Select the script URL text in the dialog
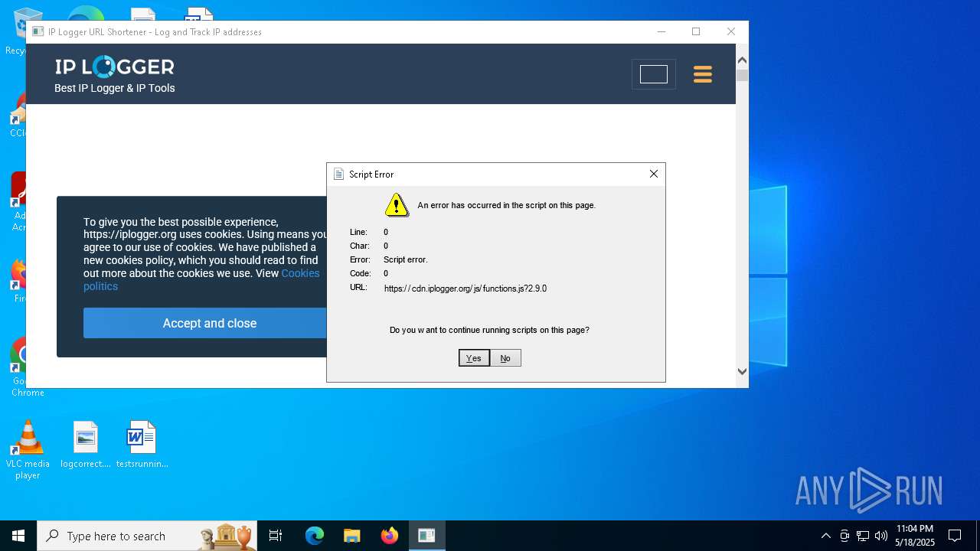 [465, 289]
